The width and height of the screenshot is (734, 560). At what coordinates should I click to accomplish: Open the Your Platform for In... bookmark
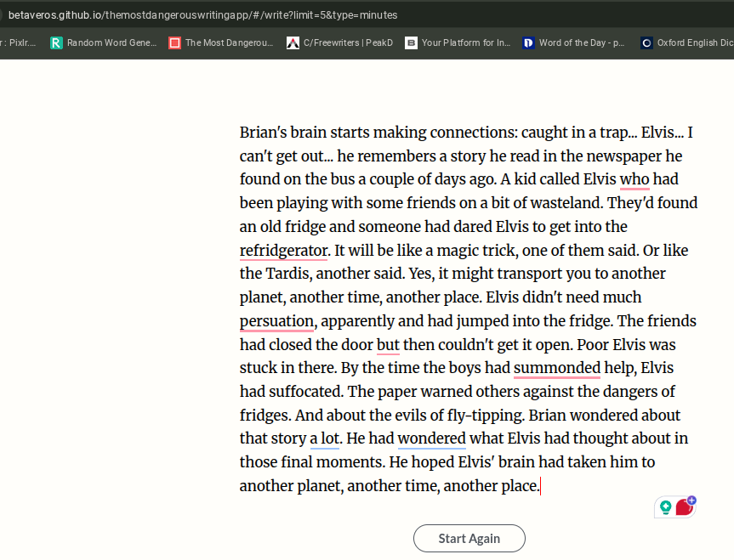(x=458, y=42)
